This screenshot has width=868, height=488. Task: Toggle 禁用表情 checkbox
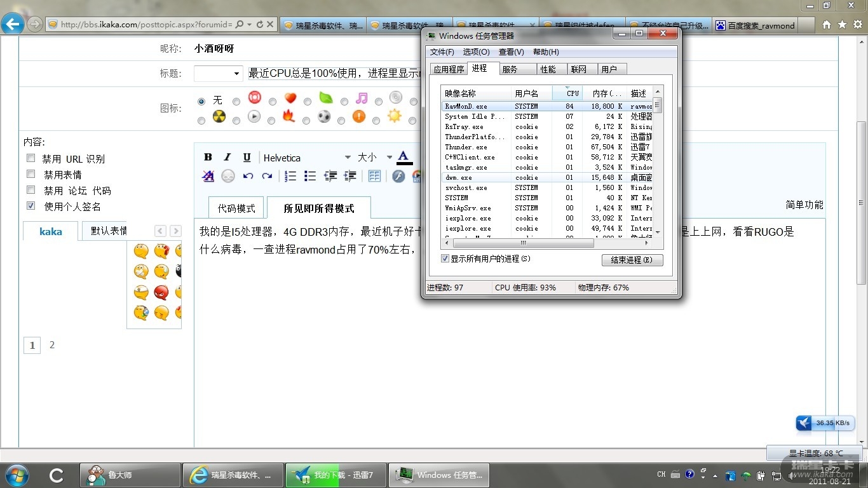31,174
